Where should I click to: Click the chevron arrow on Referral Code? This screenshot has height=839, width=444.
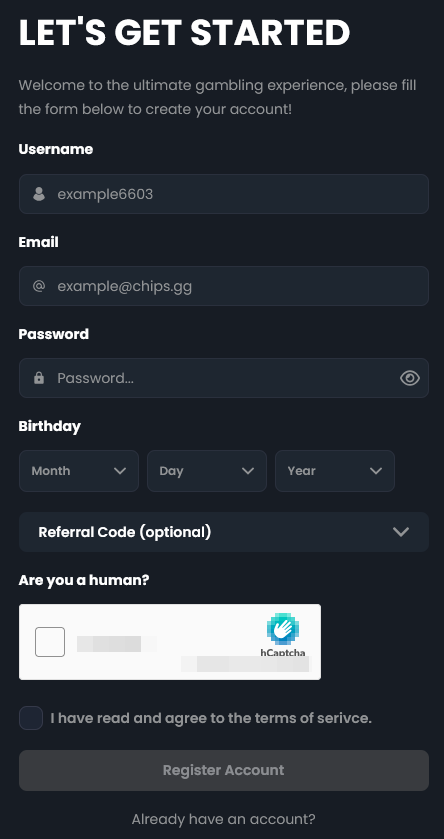[x=401, y=532]
